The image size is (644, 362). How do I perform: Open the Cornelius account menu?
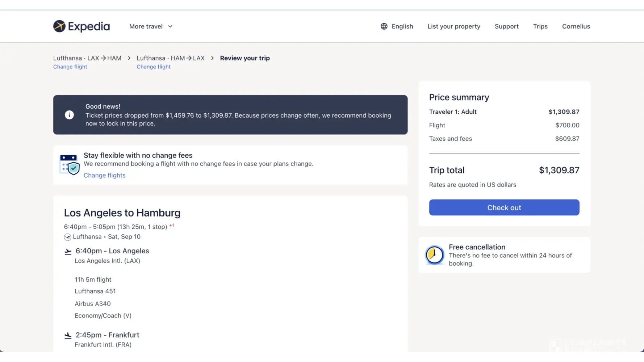(576, 26)
